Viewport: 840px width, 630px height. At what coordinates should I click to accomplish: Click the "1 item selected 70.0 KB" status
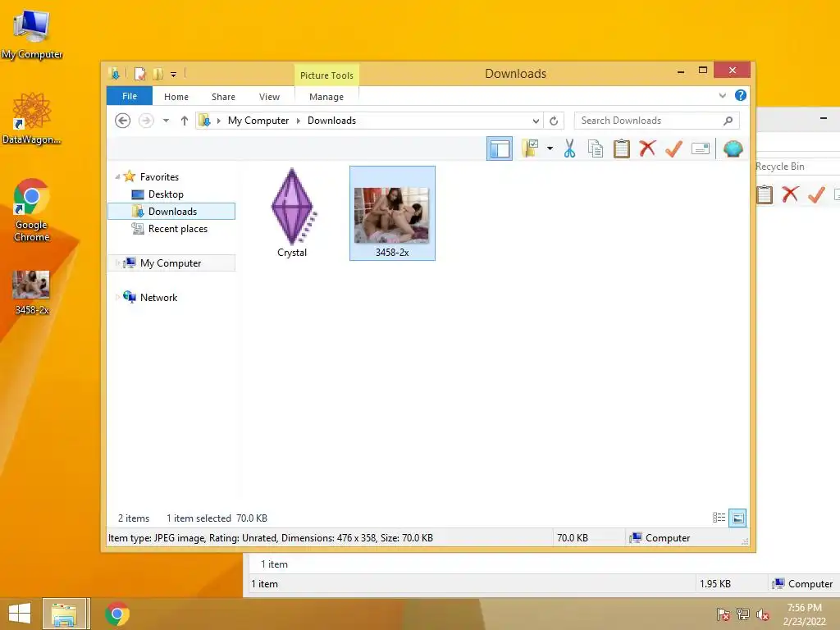pyautogui.click(x=217, y=518)
